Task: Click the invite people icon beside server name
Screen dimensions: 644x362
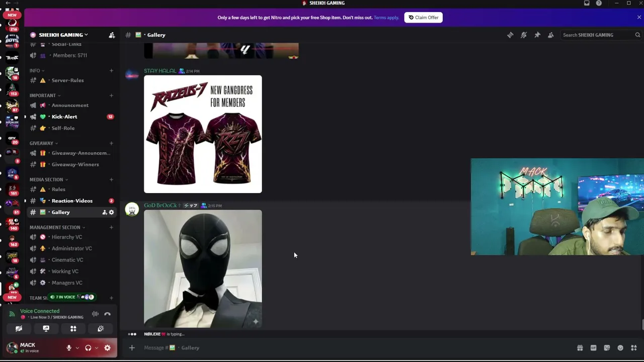Action: pyautogui.click(x=112, y=35)
